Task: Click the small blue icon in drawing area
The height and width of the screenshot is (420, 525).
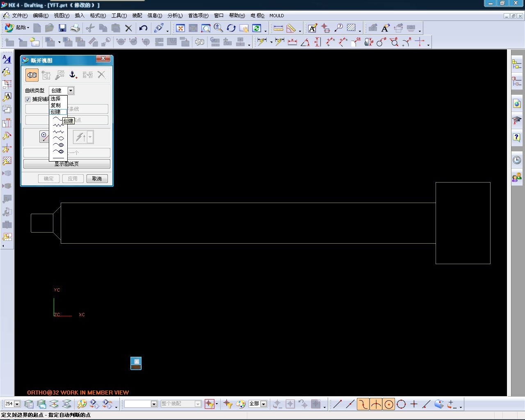Action: pyautogui.click(x=136, y=363)
